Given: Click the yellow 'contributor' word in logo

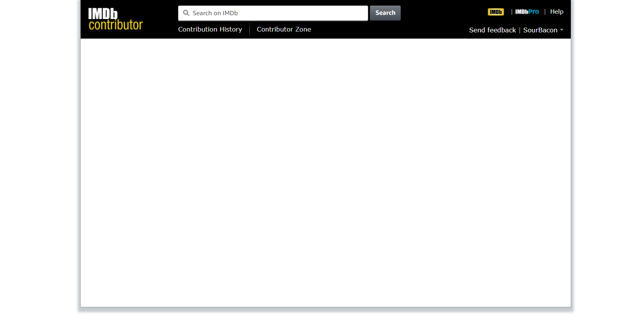Looking at the screenshot, I should click(116, 25).
